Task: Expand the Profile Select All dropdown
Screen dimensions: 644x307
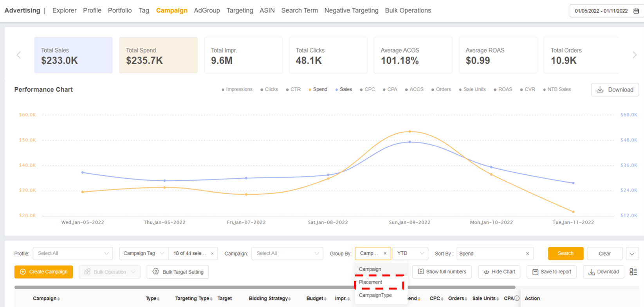Action: 73,253
